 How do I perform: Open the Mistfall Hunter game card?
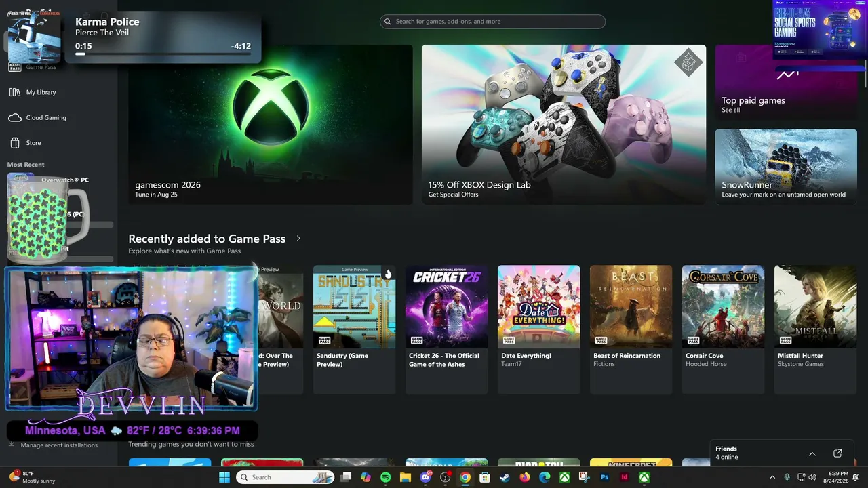click(815, 329)
